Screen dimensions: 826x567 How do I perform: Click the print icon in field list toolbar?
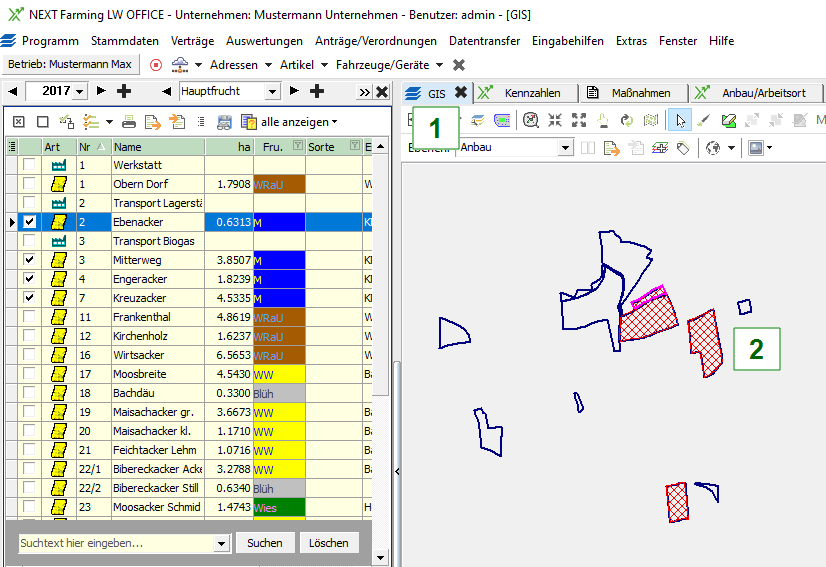tap(128, 122)
